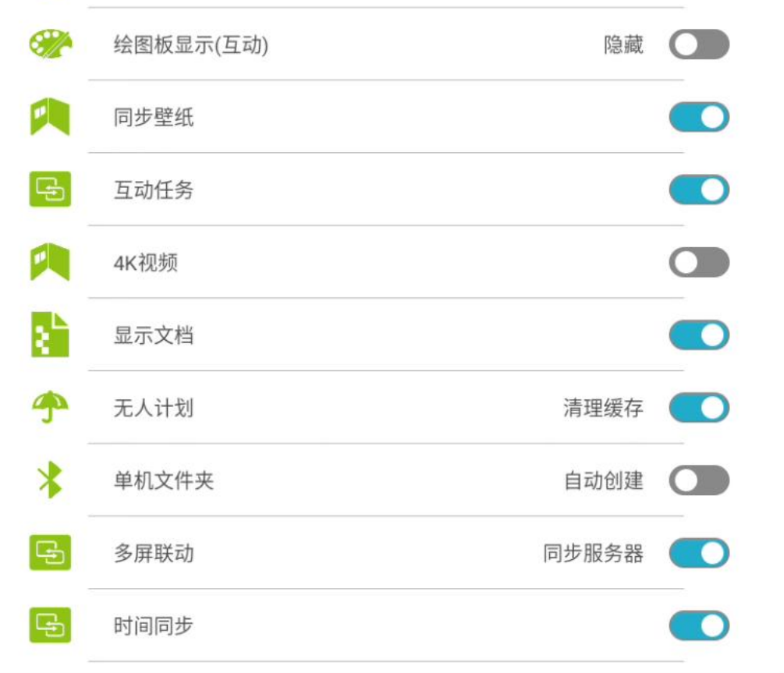Select the 多屏联动 row title

(154, 554)
